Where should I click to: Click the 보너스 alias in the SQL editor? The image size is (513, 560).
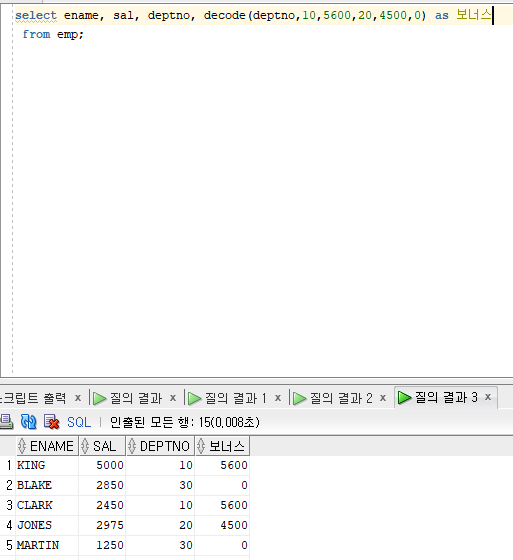[x=473, y=15]
